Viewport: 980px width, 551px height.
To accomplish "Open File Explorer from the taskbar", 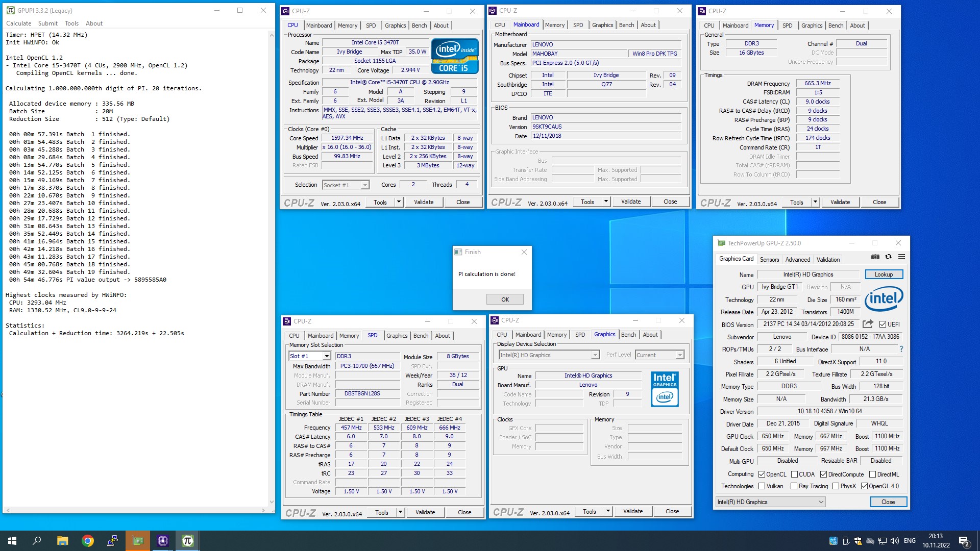I will 62,541.
